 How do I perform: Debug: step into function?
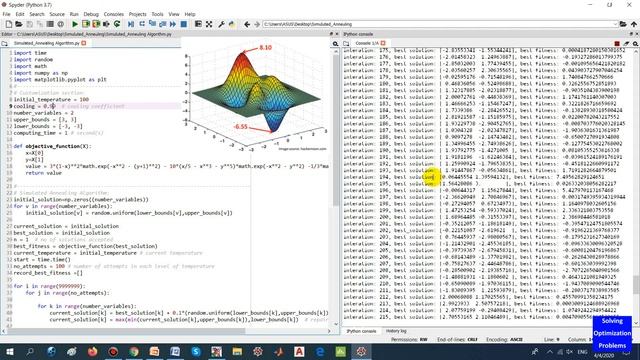152,24
